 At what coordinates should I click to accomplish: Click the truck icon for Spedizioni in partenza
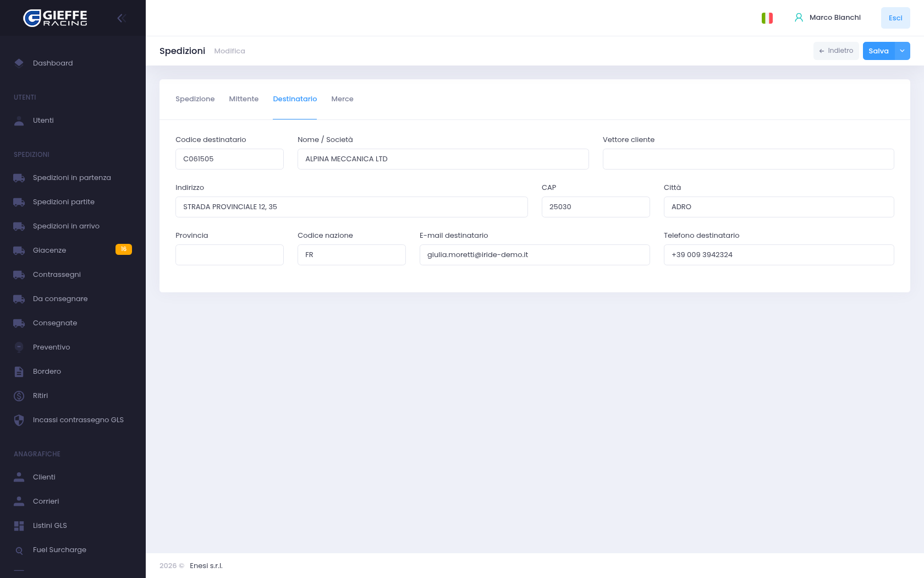(19, 178)
